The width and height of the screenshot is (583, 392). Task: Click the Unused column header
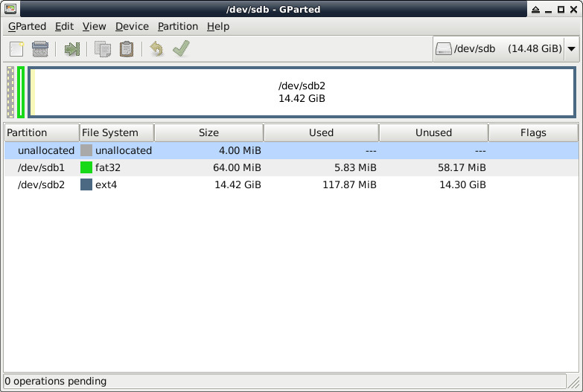[433, 132]
